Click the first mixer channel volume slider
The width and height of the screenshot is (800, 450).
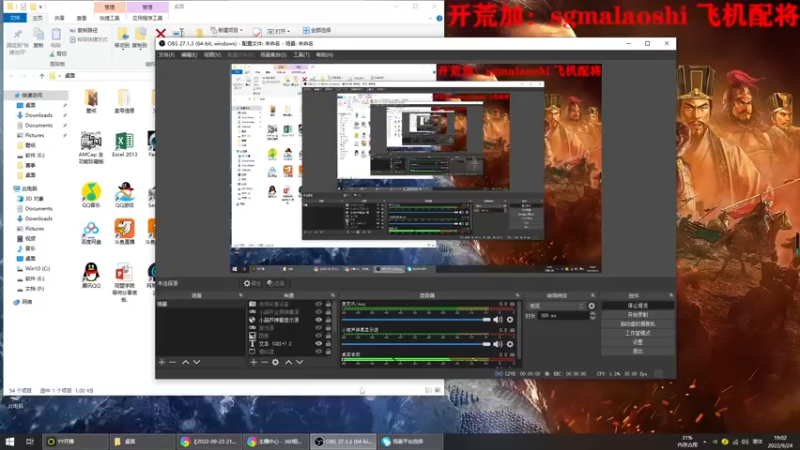416,319
